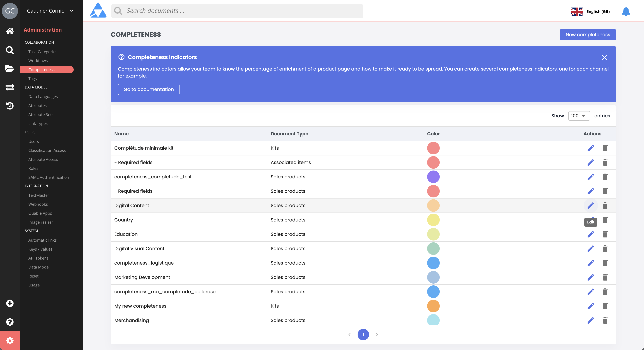Screen dimensions: 644x350
Task: Open the Workflows menu item
Action: click(38, 61)
